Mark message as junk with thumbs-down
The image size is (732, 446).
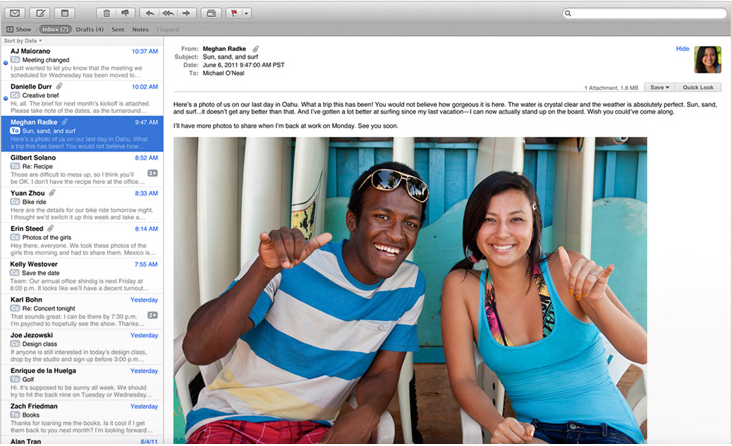coord(125,13)
